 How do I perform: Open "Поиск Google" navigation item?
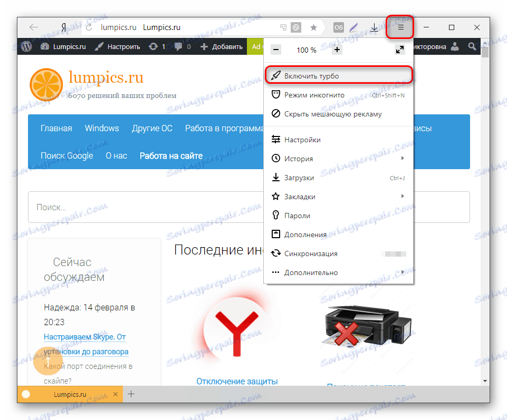[x=66, y=156]
